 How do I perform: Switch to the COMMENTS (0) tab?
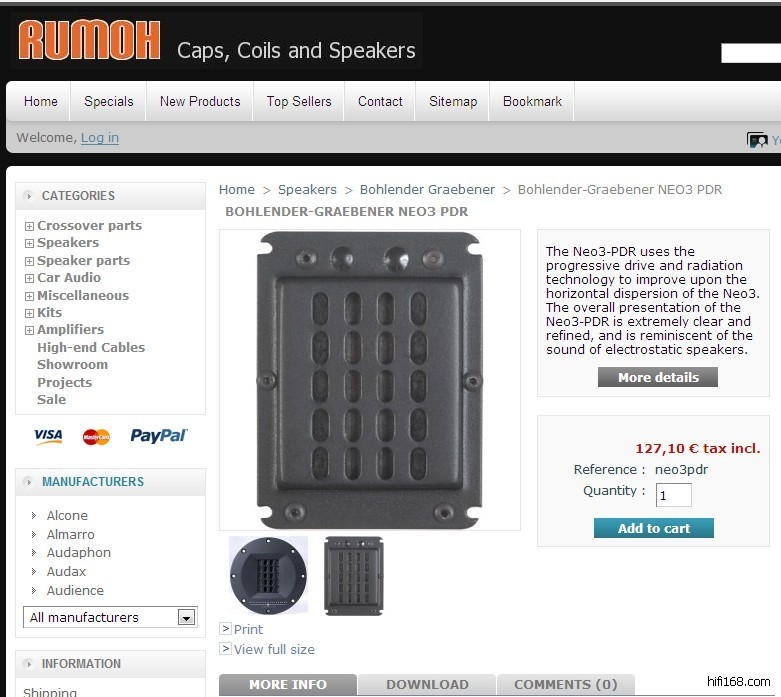pyautogui.click(x=566, y=685)
